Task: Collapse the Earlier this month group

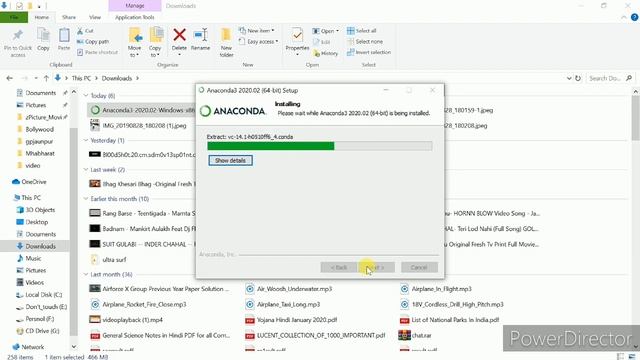Action: pos(86,199)
